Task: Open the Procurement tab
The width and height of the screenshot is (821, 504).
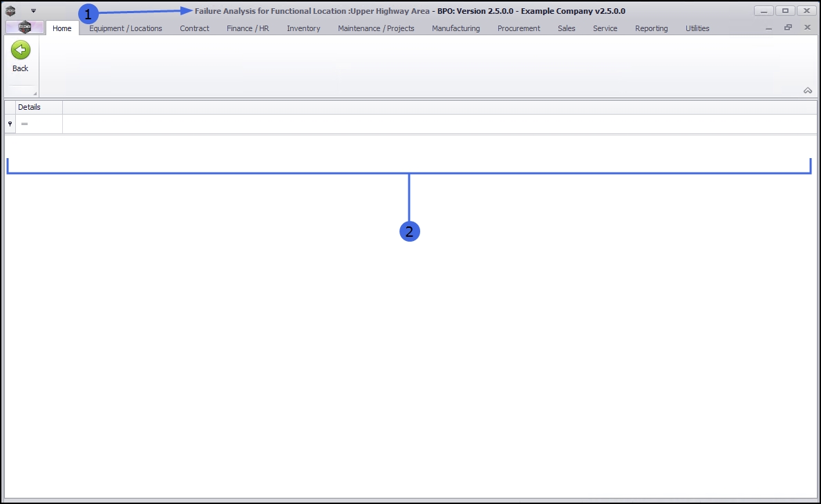Action: pyautogui.click(x=518, y=28)
